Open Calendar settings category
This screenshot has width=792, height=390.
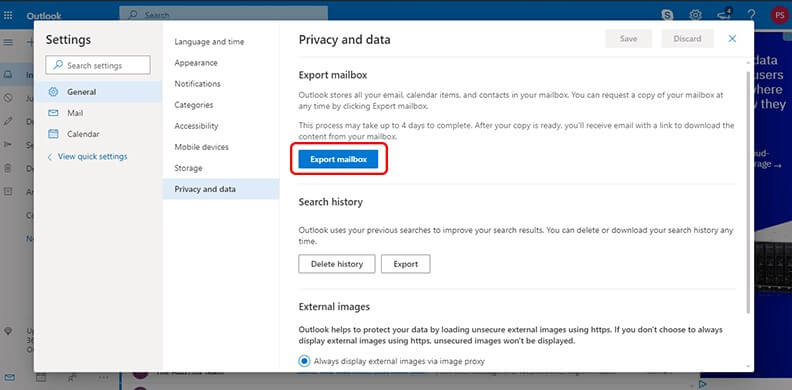tap(99, 134)
